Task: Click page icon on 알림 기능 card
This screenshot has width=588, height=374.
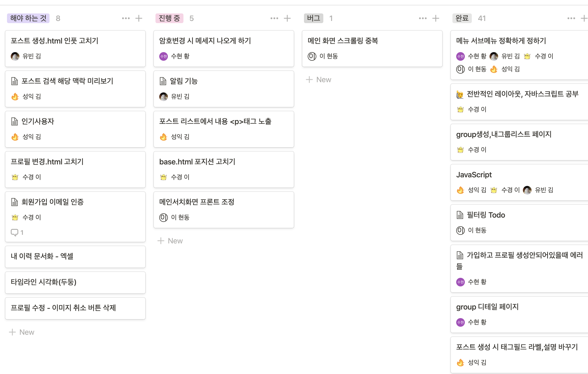Action: (163, 81)
